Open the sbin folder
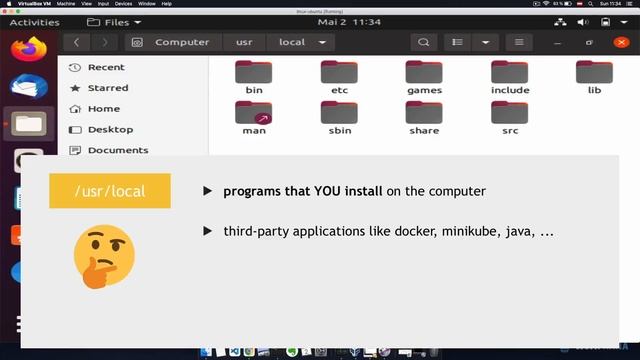The image size is (640, 360). point(339,118)
